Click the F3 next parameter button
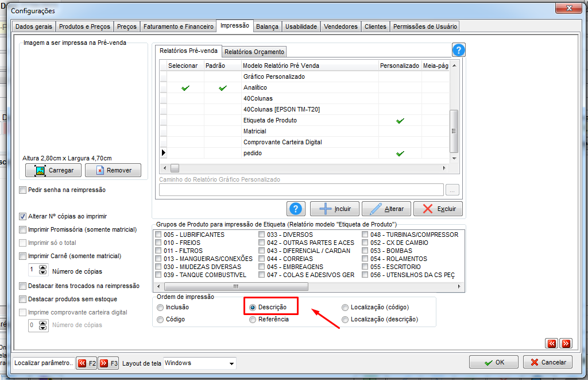588x380 pixels. click(x=109, y=363)
